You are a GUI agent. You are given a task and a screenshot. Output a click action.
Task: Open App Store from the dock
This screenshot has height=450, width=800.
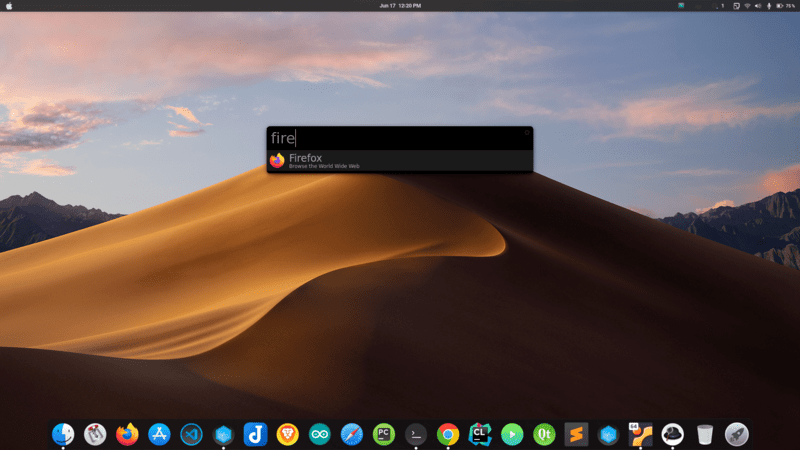tap(159, 434)
